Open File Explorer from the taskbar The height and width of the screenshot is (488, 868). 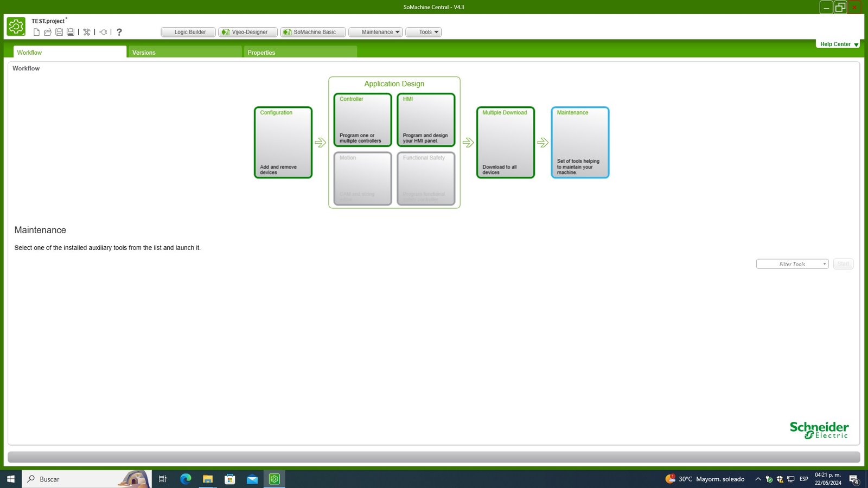click(208, 479)
